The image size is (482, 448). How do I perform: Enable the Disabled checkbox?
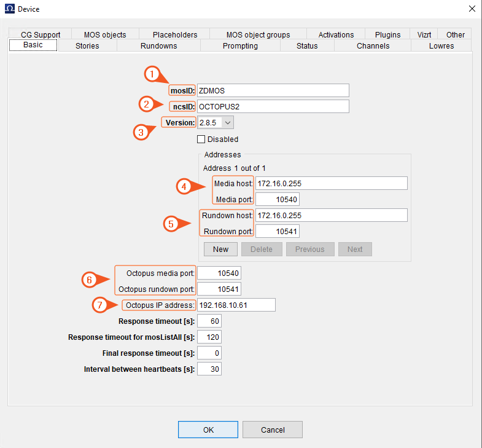tap(201, 140)
